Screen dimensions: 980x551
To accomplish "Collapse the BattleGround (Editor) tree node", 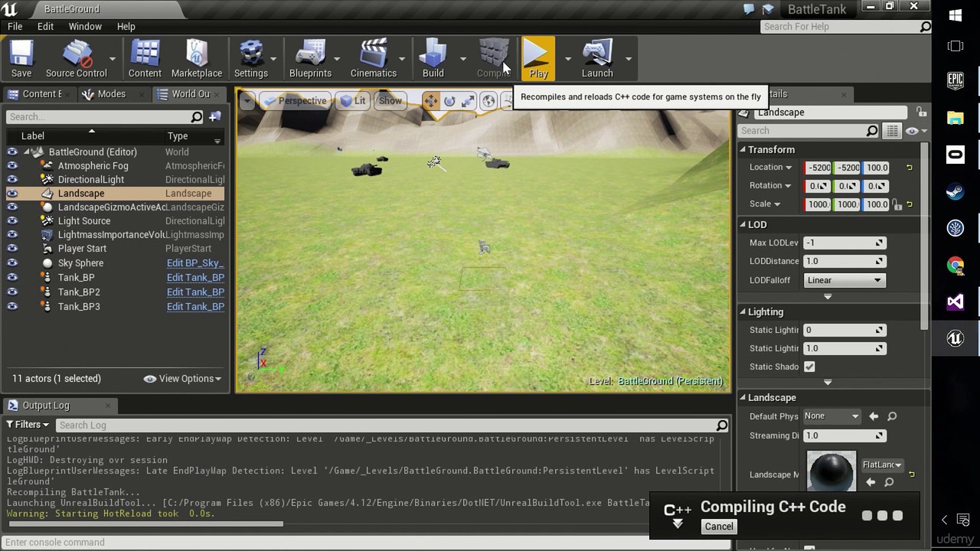I will [x=27, y=152].
